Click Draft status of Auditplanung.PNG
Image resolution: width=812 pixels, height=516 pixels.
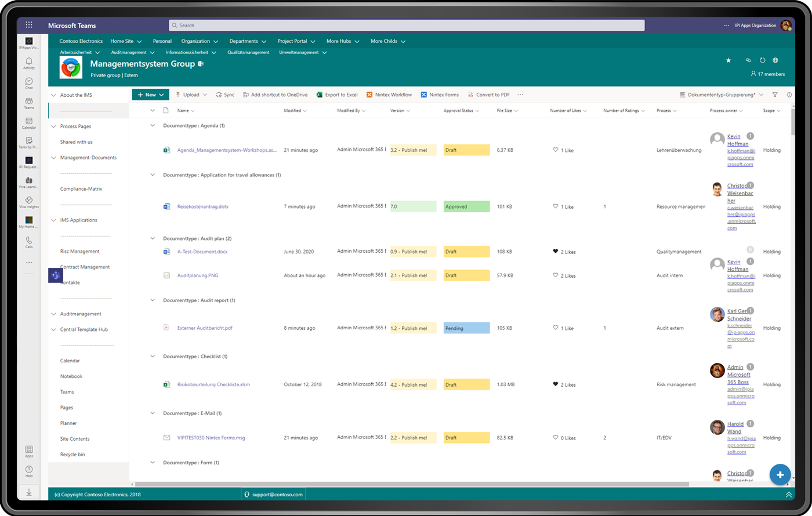pyautogui.click(x=466, y=275)
